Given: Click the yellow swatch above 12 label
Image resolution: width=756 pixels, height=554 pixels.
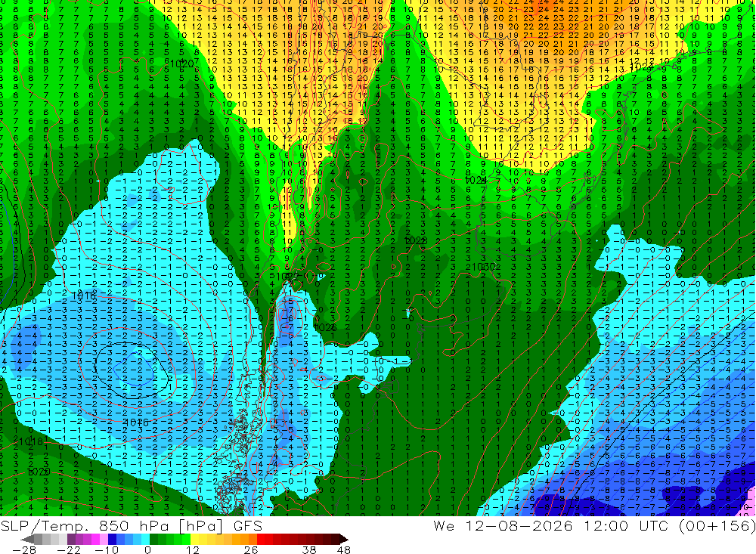Looking at the screenshot, I should click(x=194, y=539).
